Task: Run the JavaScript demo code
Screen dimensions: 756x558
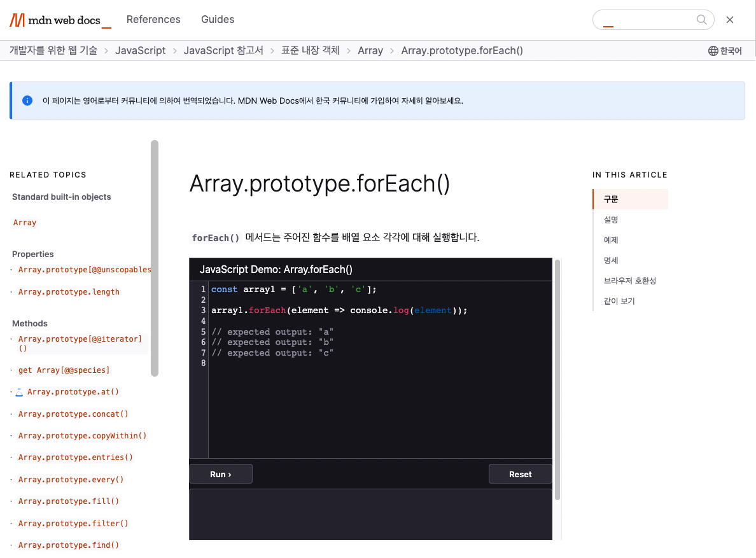Action: coord(221,474)
